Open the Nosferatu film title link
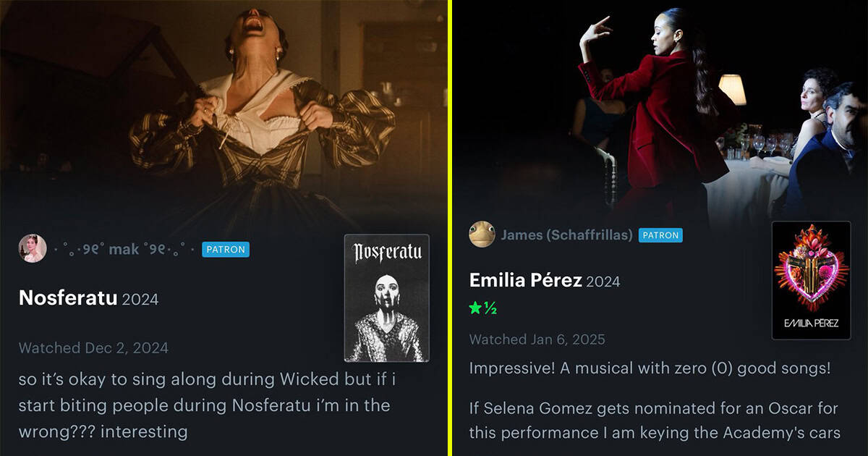The image size is (868, 456). click(68, 297)
